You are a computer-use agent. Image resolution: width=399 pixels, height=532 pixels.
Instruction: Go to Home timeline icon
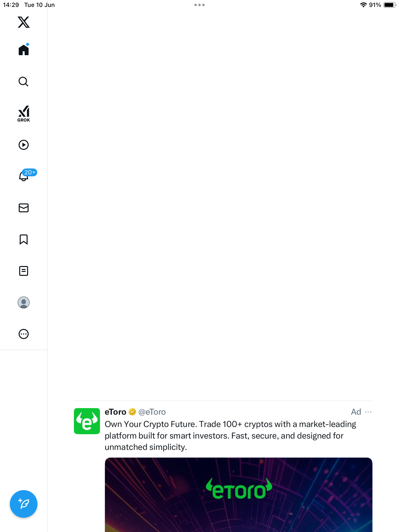coord(24,50)
